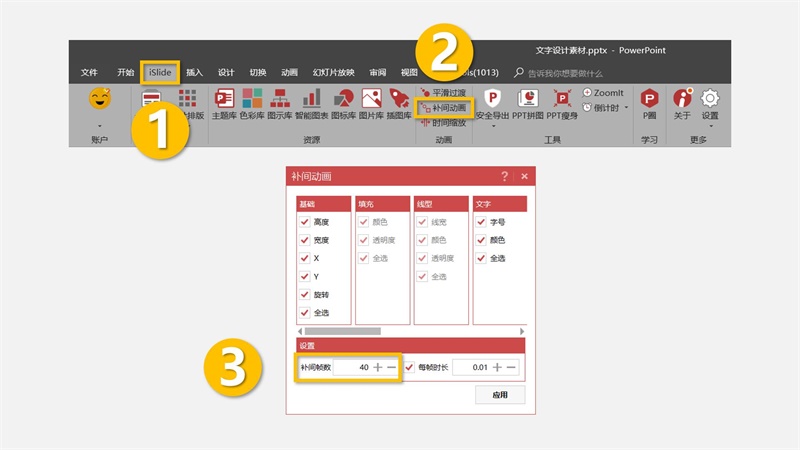The width and height of the screenshot is (800, 450).
Task: Open the 幻灯片放映 slideshow tab
Action: 334,72
